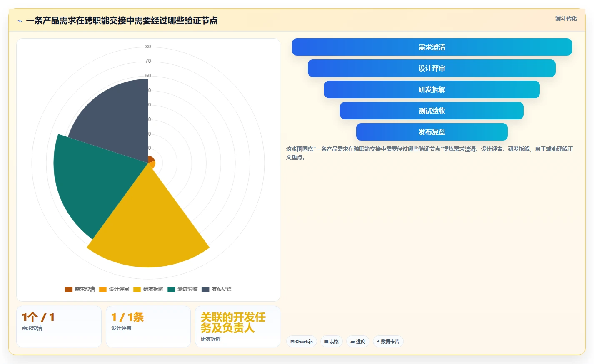The height and width of the screenshot is (364, 594).
Task: Toggle 设计评审 legend color swatch
Action: point(103,289)
